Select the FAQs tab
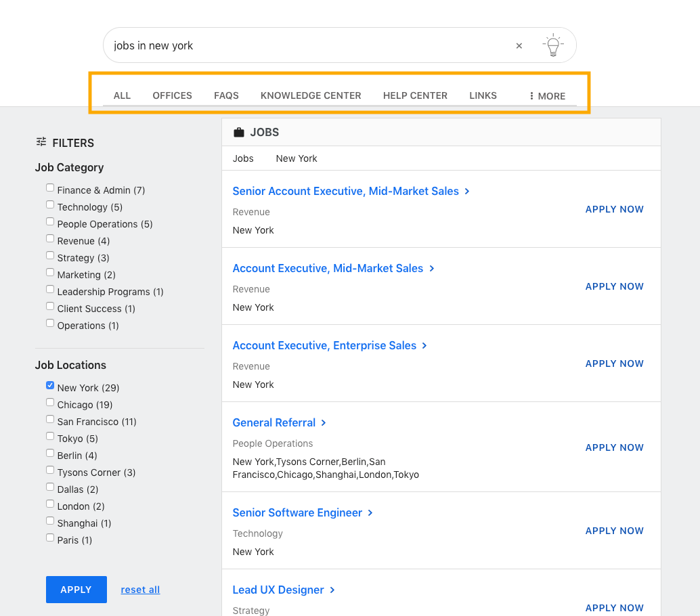The image size is (700, 616). [x=226, y=95]
